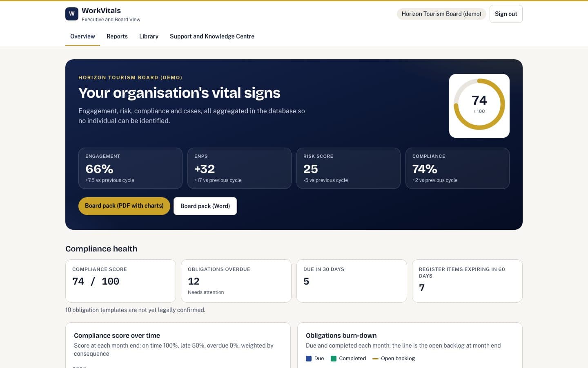The width and height of the screenshot is (588, 368).
Task: Click the green Completed legend swatch
Action: (333, 359)
